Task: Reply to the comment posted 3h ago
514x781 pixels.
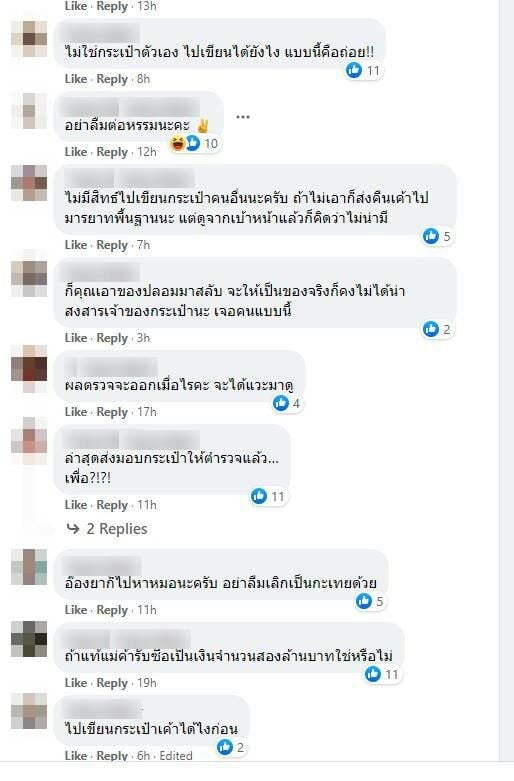Action: 112,338
